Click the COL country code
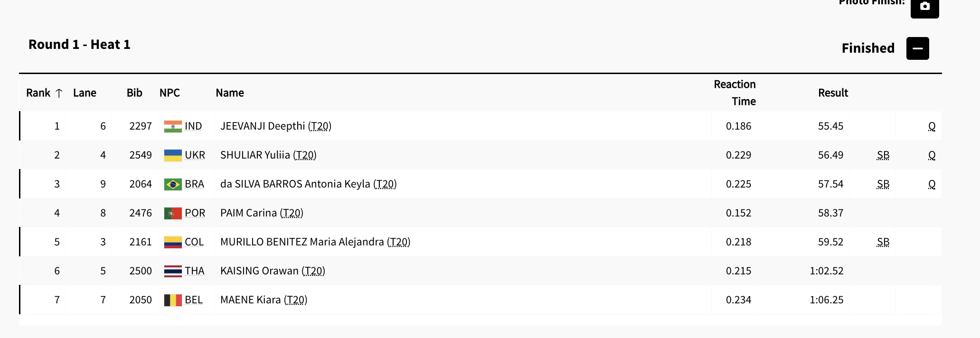The width and height of the screenshot is (980, 338). coord(194,242)
